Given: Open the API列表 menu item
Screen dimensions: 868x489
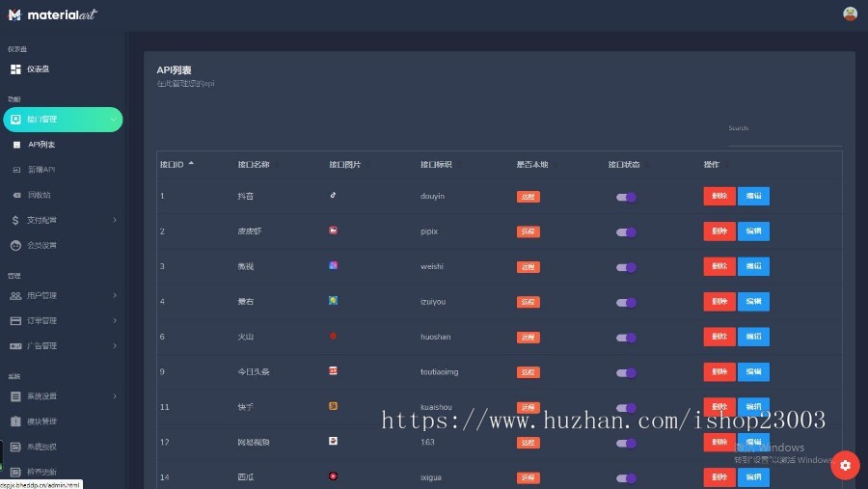Looking at the screenshot, I should pyautogui.click(x=41, y=145).
